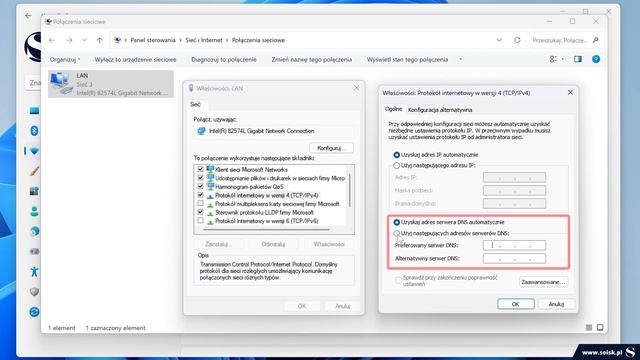Click vertical scrollbar of components list
This screenshot has width=640, height=360.
point(350,190)
